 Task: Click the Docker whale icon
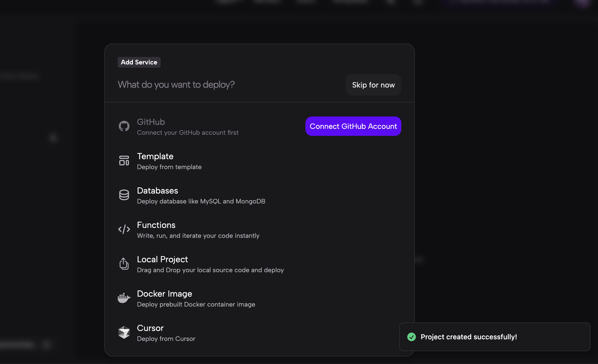coord(124,298)
